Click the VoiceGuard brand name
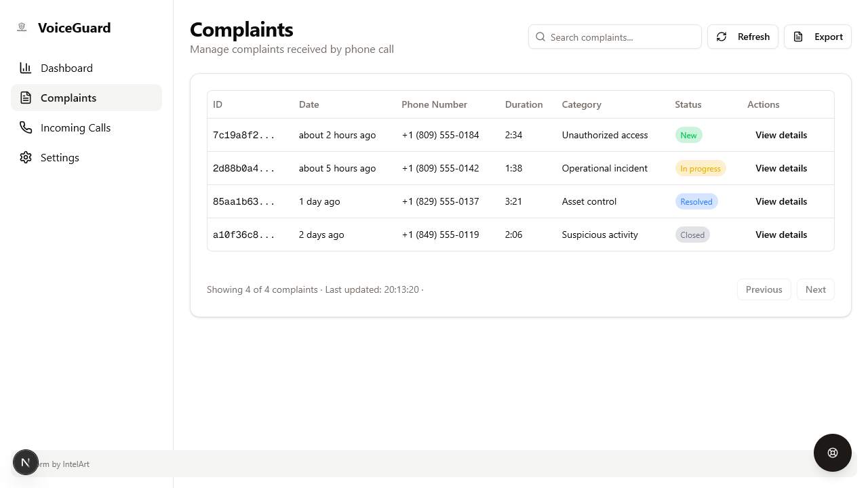This screenshot has width=868, height=488. pyautogui.click(x=74, y=28)
